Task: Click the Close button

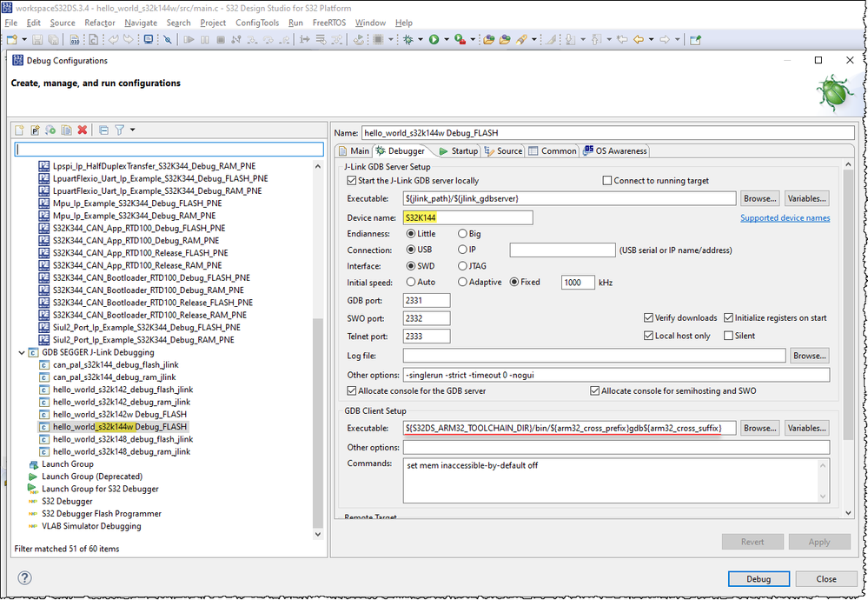Action: click(x=826, y=579)
